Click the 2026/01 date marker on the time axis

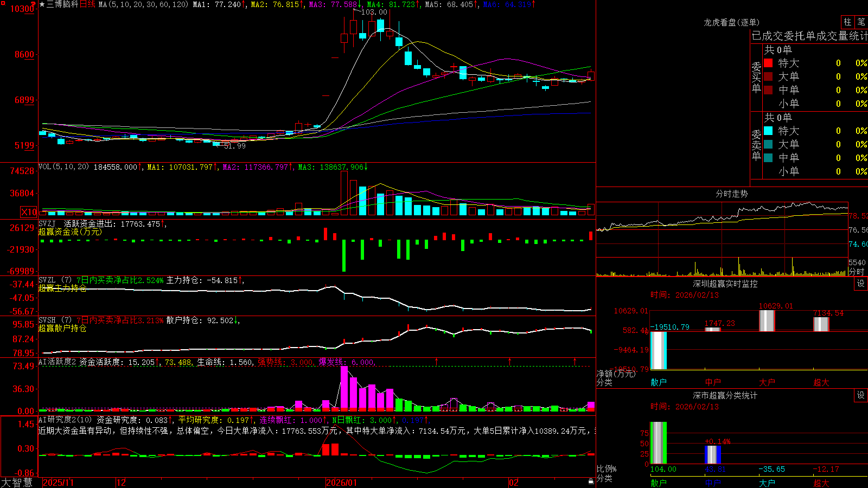[x=342, y=483]
